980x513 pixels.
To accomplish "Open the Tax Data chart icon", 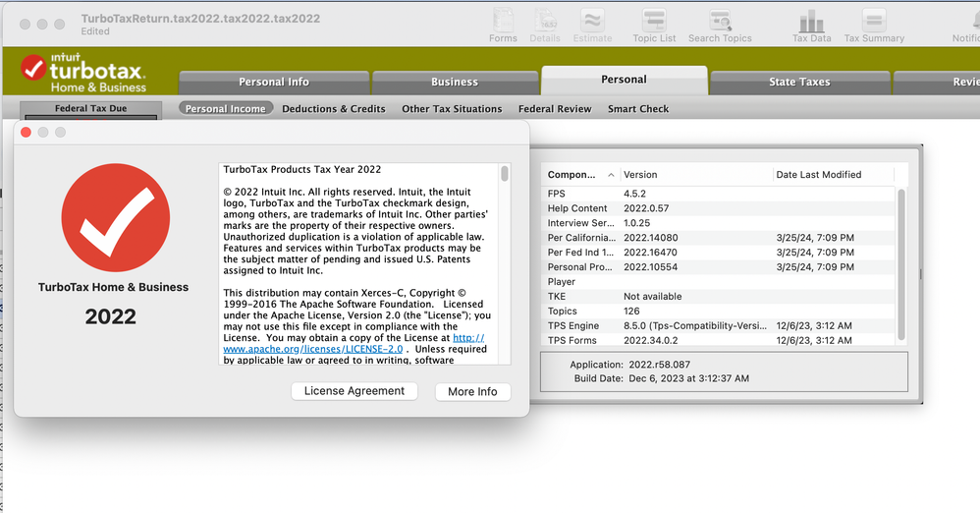I will coord(812,25).
